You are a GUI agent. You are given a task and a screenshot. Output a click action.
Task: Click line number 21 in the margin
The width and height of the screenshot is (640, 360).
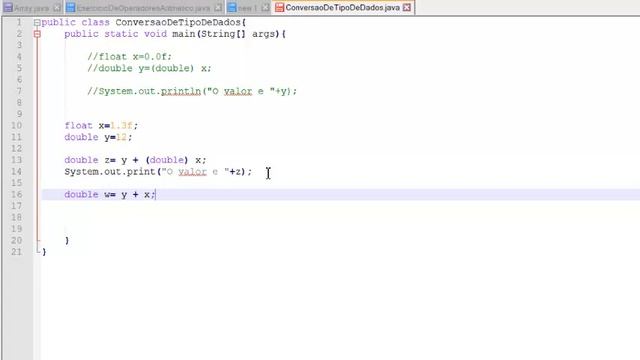17,252
